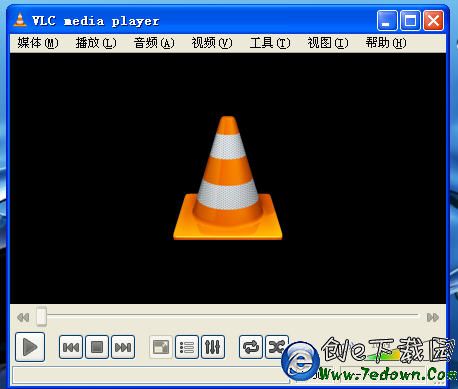Click the faster forward double-arrow icon
This screenshot has width=458, height=389.
433,317
